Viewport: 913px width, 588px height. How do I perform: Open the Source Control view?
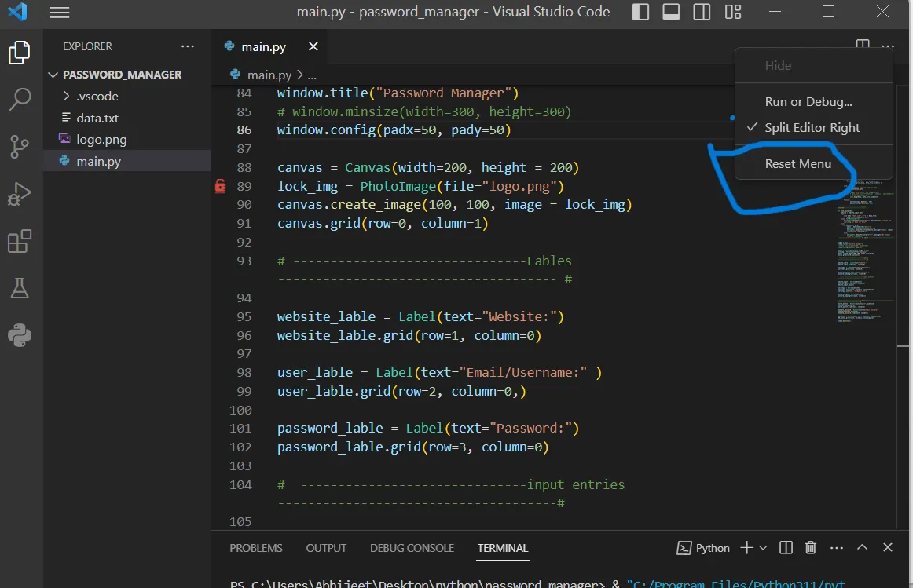(x=20, y=147)
